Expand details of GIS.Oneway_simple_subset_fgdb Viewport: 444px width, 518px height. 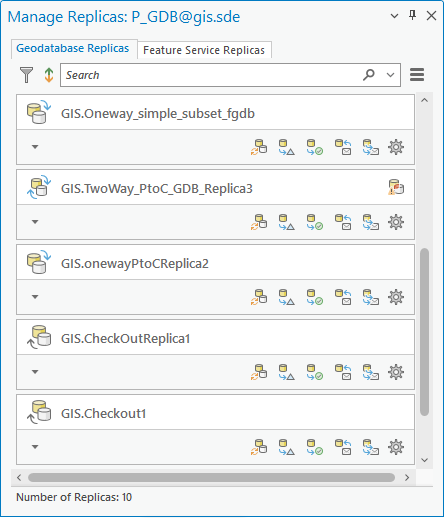click(x=35, y=147)
